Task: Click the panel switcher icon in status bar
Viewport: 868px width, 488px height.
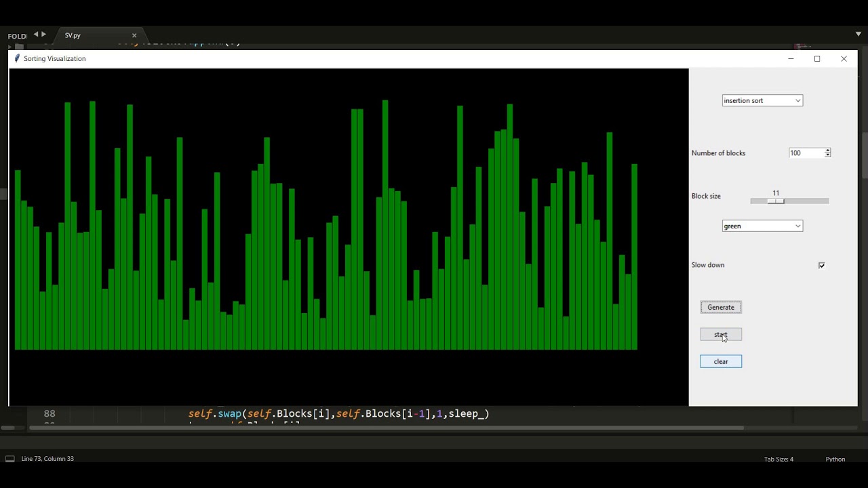Action: 10,459
